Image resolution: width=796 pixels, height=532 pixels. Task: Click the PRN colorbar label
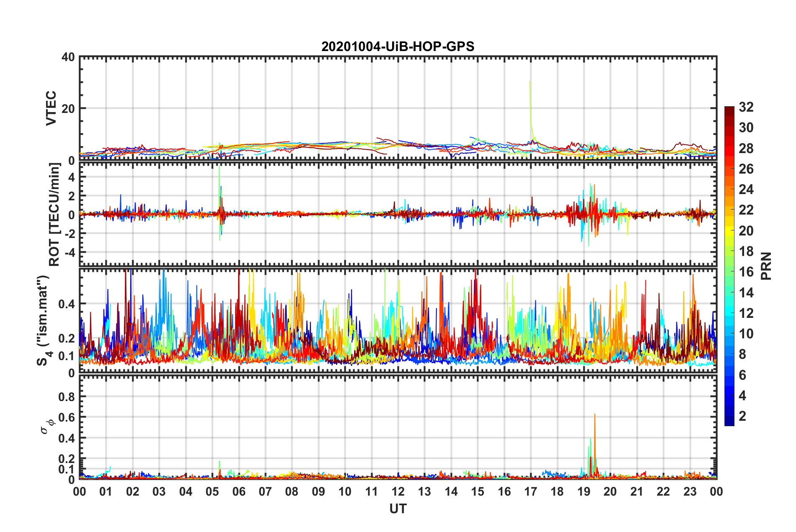766,266
